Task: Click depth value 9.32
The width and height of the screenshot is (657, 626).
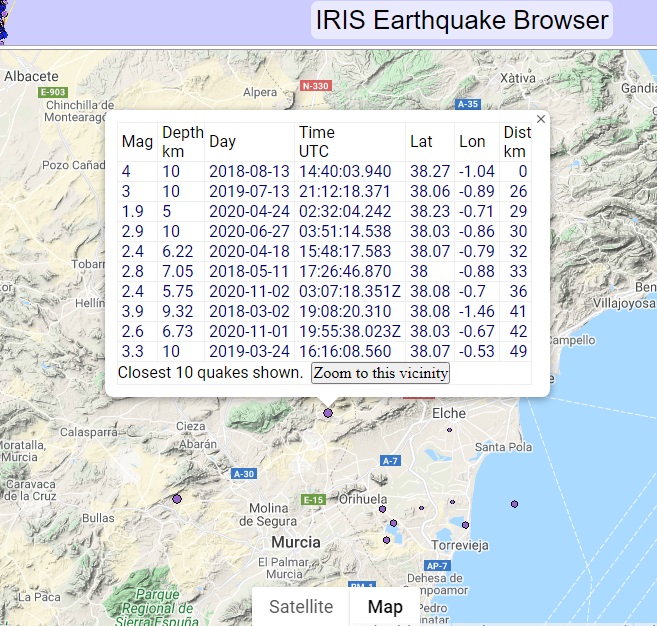Action: pos(178,311)
